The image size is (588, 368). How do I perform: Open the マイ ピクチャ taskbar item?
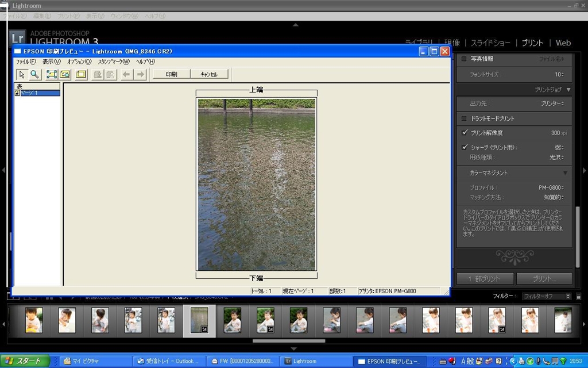(96, 361)
